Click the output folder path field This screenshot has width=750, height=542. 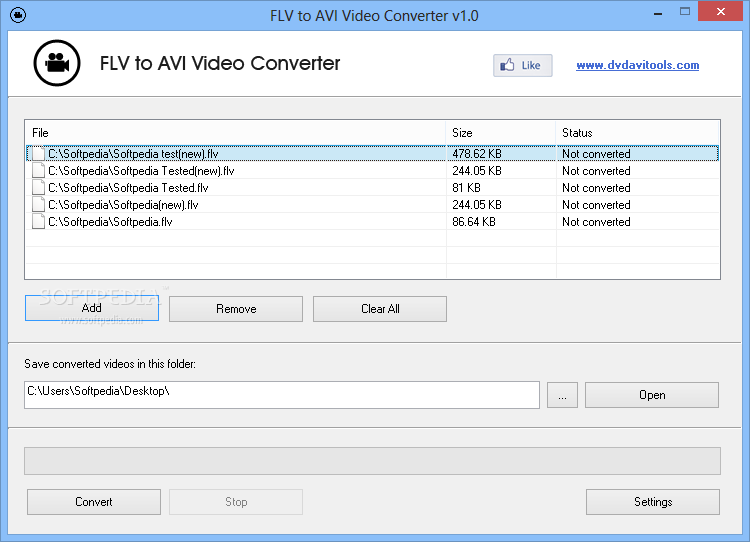pyautogui.click(x=282, y=395)
